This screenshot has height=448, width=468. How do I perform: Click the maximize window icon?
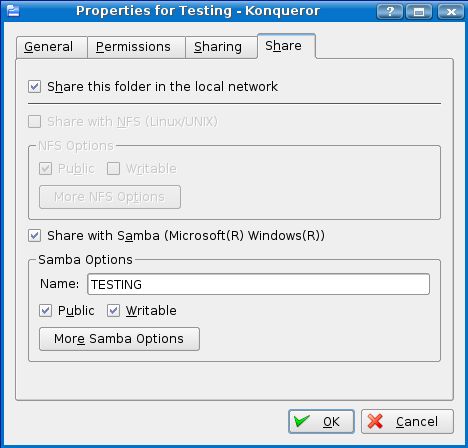419,12
